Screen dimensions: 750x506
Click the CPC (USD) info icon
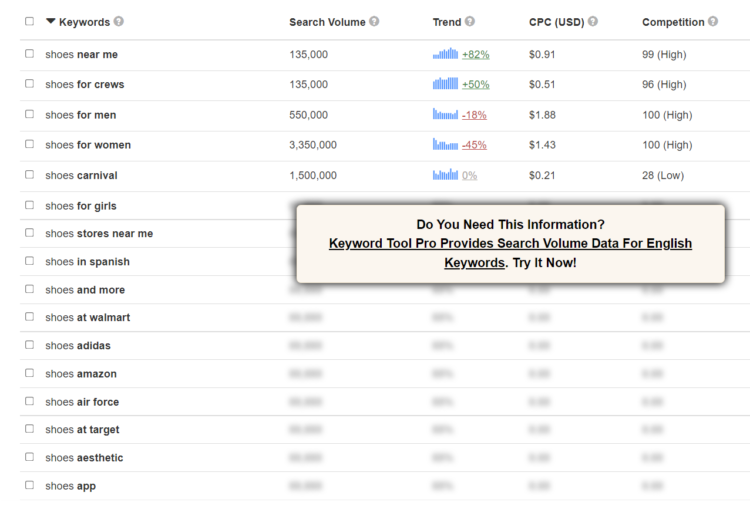click(593, 22)
